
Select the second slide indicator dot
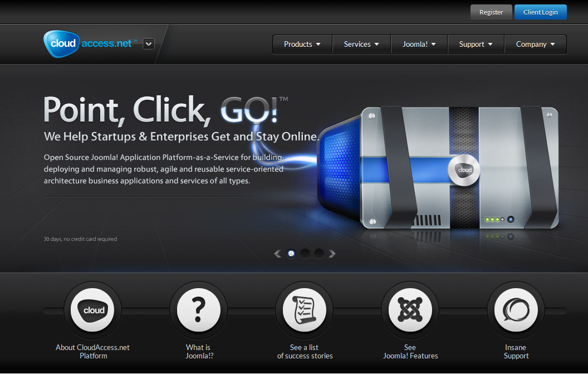(x=305, y=254)
